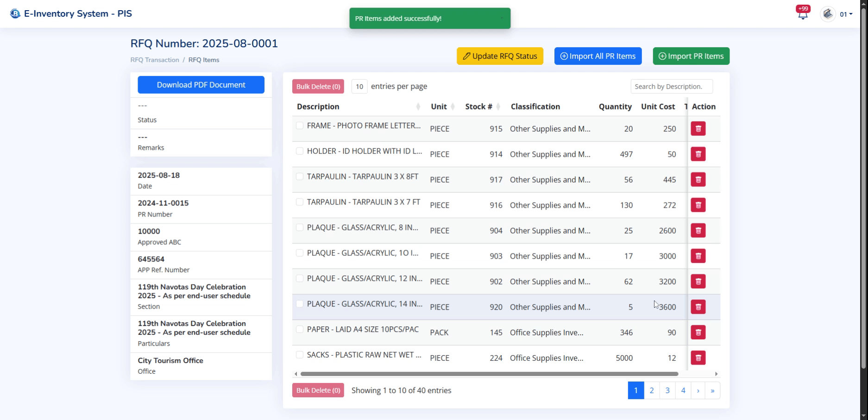
Task: Open the entries per page selector
Action: [359, 87]
